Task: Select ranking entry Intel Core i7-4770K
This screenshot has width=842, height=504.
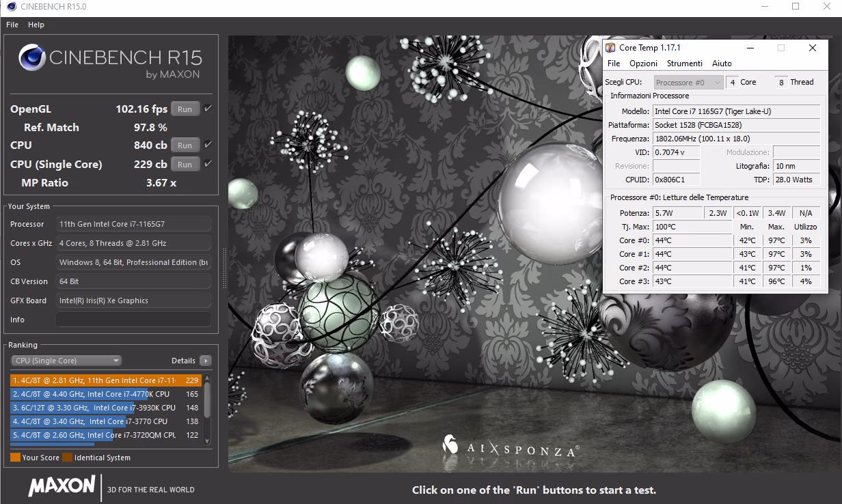Action: pos(105,394)
